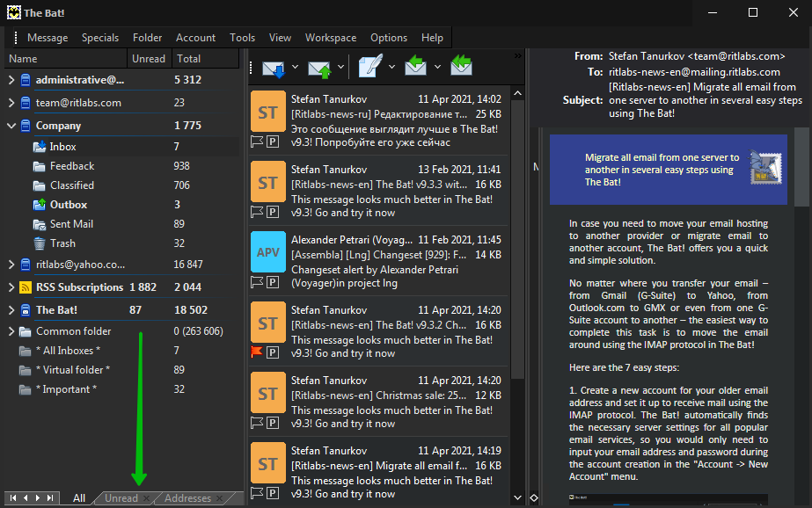Open the Folder menu
812x508 pixels.
tap(147, 38)
